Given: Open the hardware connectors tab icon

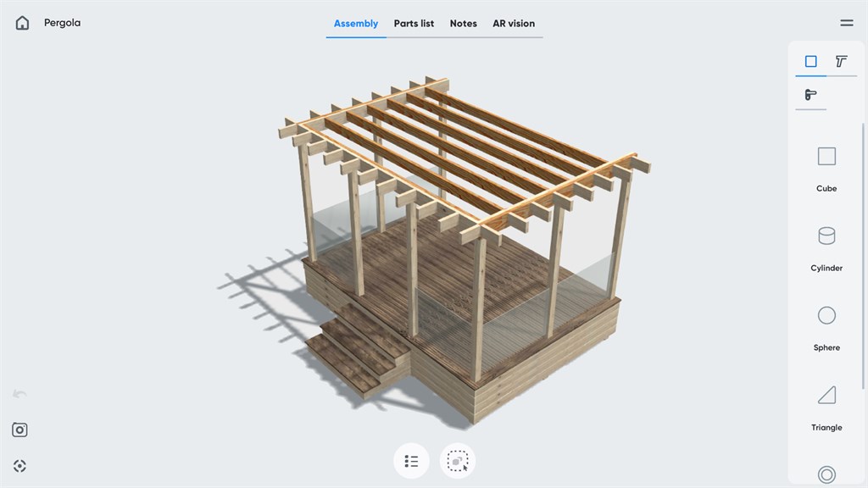Looking at the screenshot, I should click(810, 95).
